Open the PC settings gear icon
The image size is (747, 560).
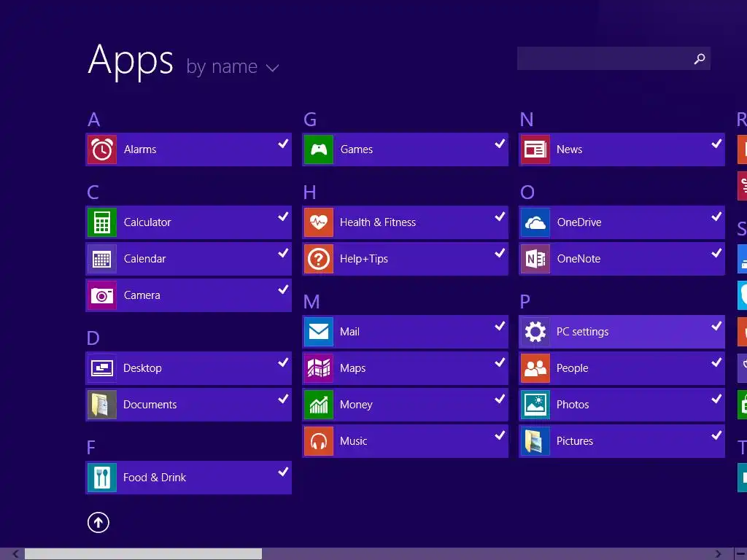[535, 332]
